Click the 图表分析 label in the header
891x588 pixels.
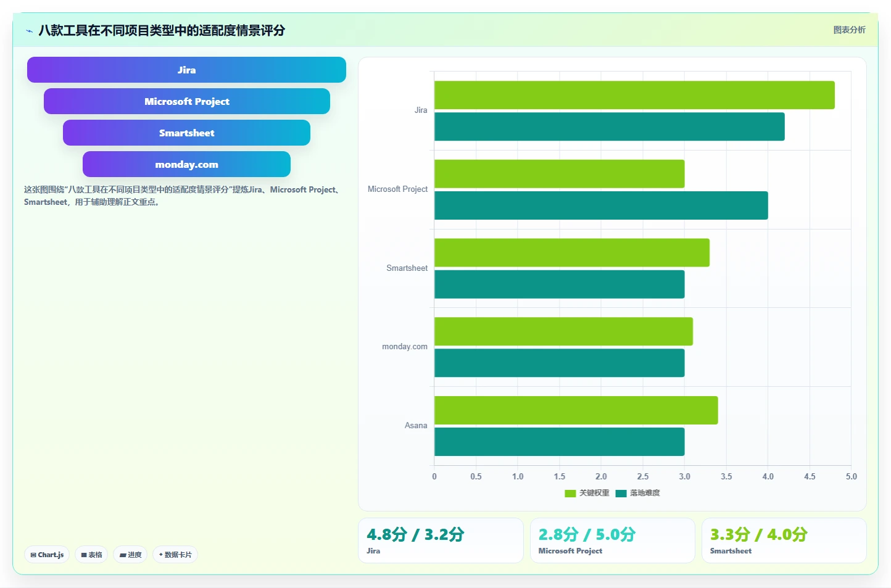pyautogui.click(x=849, y=30)
